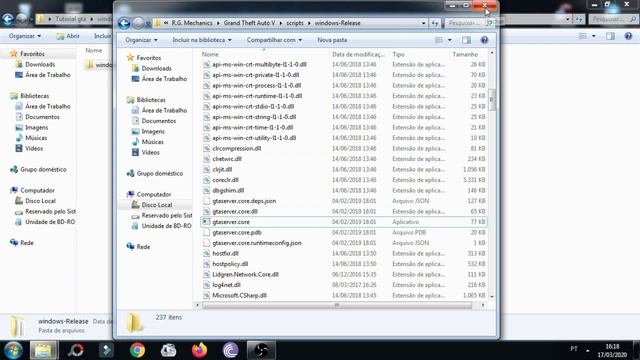Click the Back arrow in front Explorer window

[x=124, y=23]
